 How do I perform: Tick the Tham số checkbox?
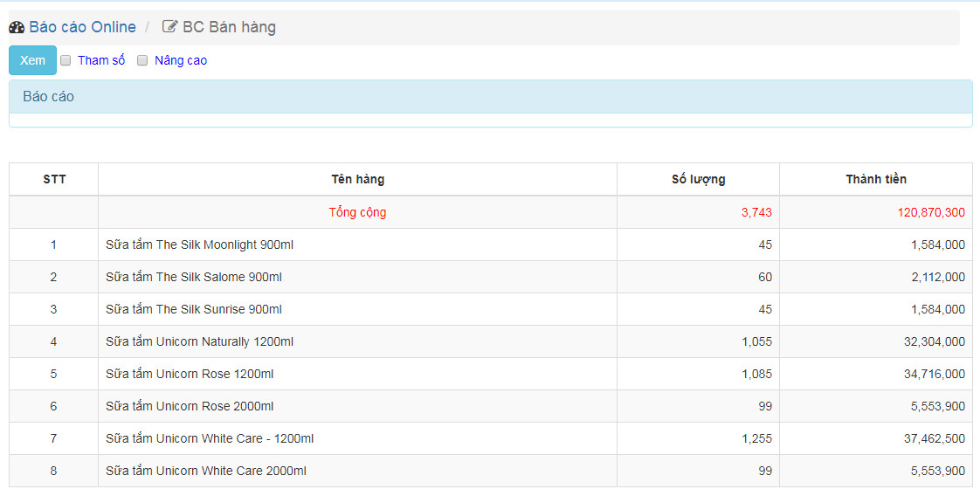(66, 60)
